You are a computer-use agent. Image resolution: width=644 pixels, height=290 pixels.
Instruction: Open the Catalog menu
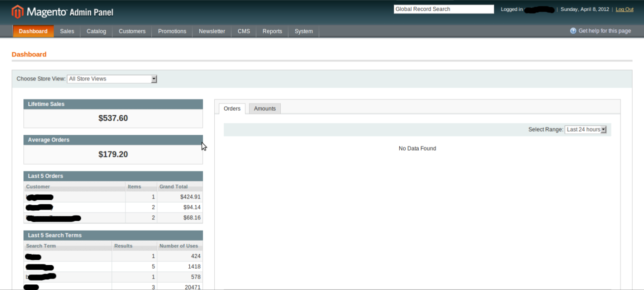click(x=96, y=31)
